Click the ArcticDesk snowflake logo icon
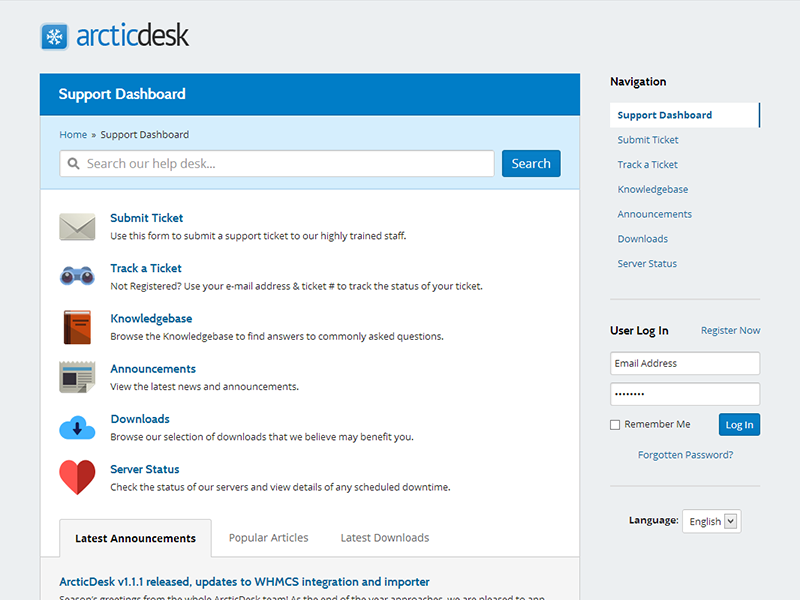This screenshot has height=600, width=800. pos(54,36)
